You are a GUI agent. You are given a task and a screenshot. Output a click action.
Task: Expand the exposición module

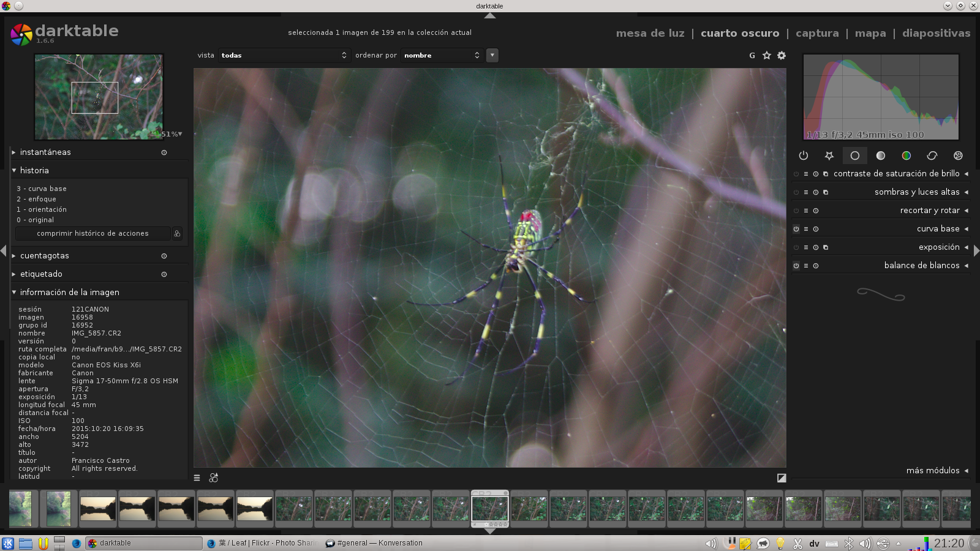(966, 247)
